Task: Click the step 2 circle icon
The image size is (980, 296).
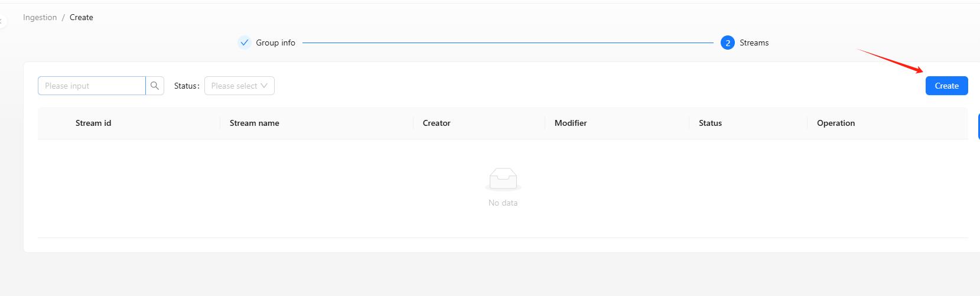Action: click(727, 43)
